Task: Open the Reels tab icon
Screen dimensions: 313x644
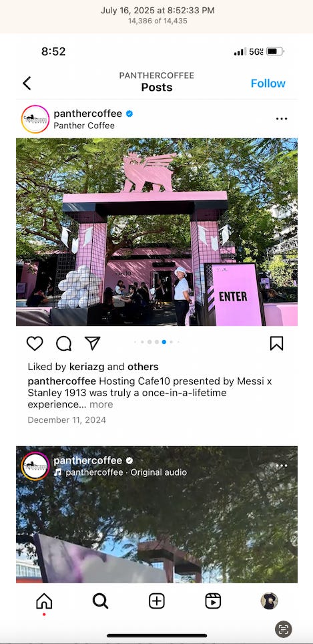Action: (213, 601)
